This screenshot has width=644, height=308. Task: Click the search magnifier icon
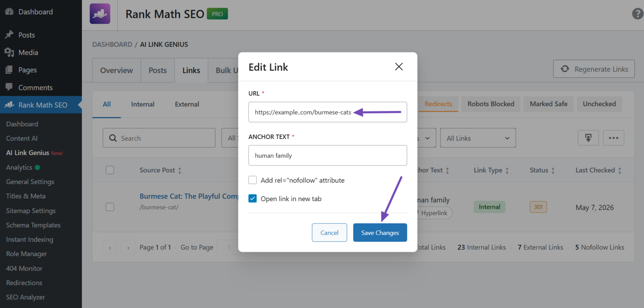point(113,138)
